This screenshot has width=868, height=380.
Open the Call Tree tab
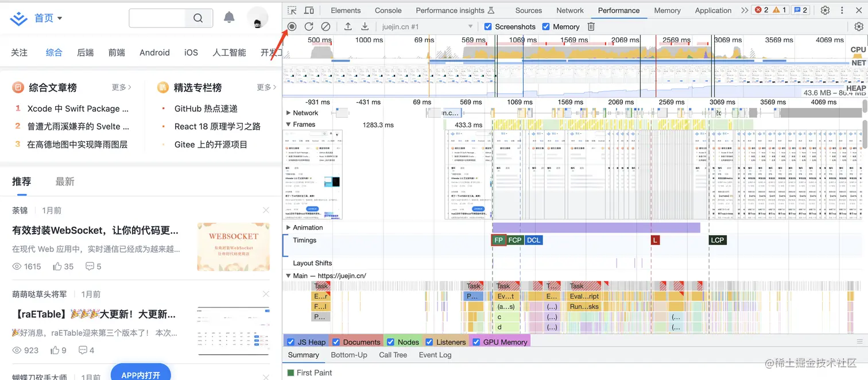click(393, 355)
